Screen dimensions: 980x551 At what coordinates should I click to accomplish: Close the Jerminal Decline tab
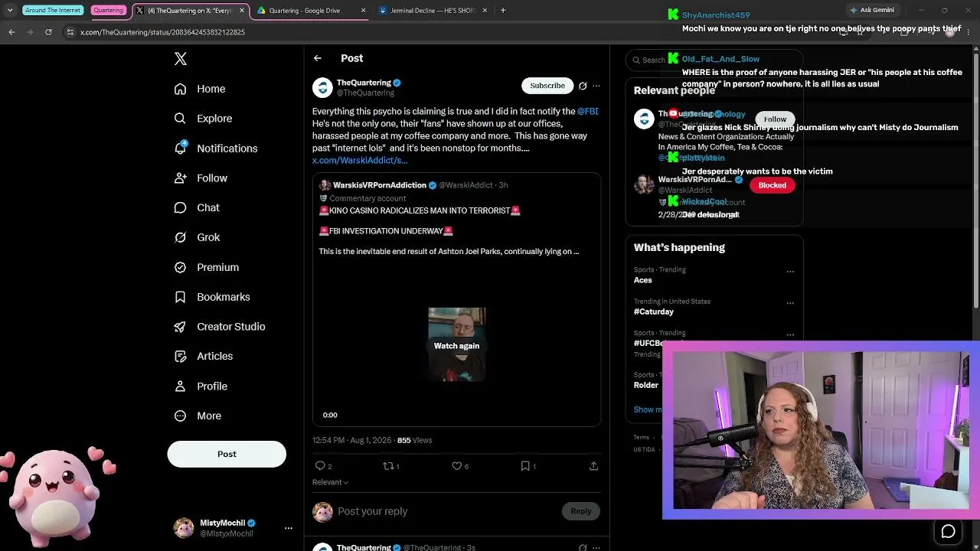click(485, 11)
